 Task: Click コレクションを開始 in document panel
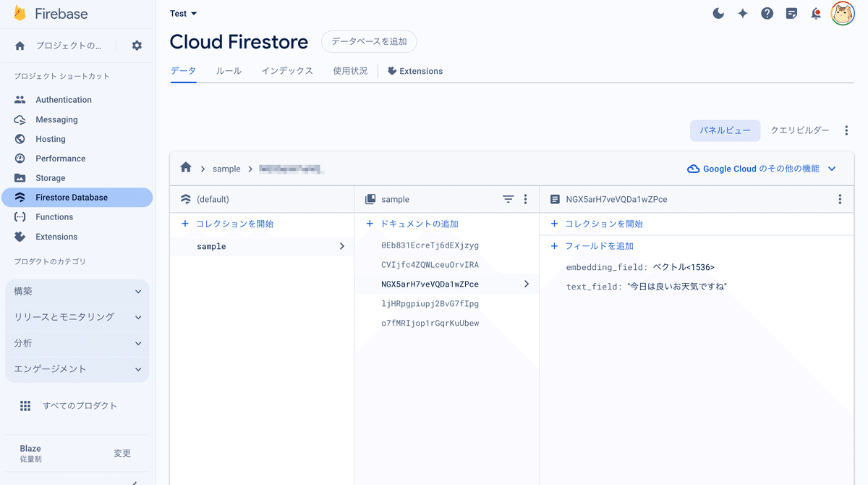click(597, 224)
